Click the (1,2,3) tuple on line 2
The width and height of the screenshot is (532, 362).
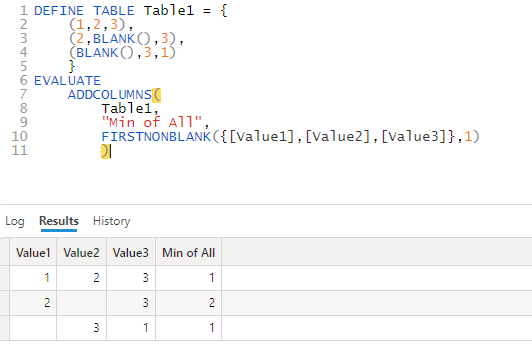(97, 25)
